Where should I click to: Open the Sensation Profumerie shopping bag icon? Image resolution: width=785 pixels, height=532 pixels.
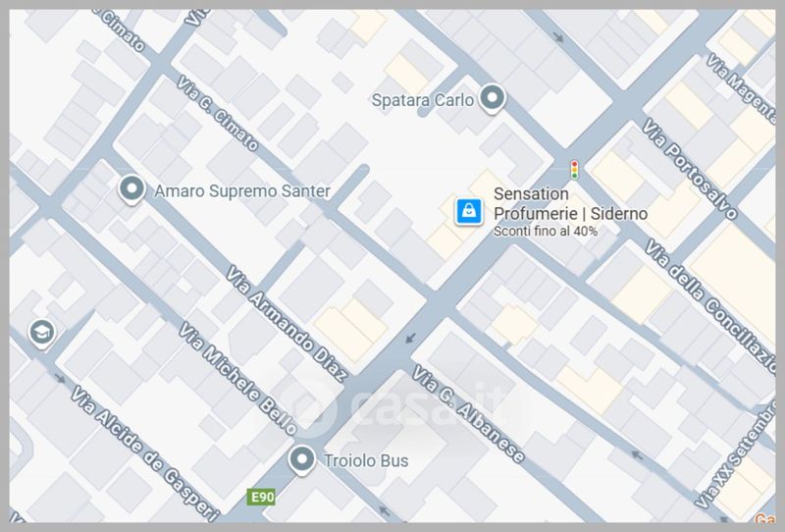[x=469, y=211]
